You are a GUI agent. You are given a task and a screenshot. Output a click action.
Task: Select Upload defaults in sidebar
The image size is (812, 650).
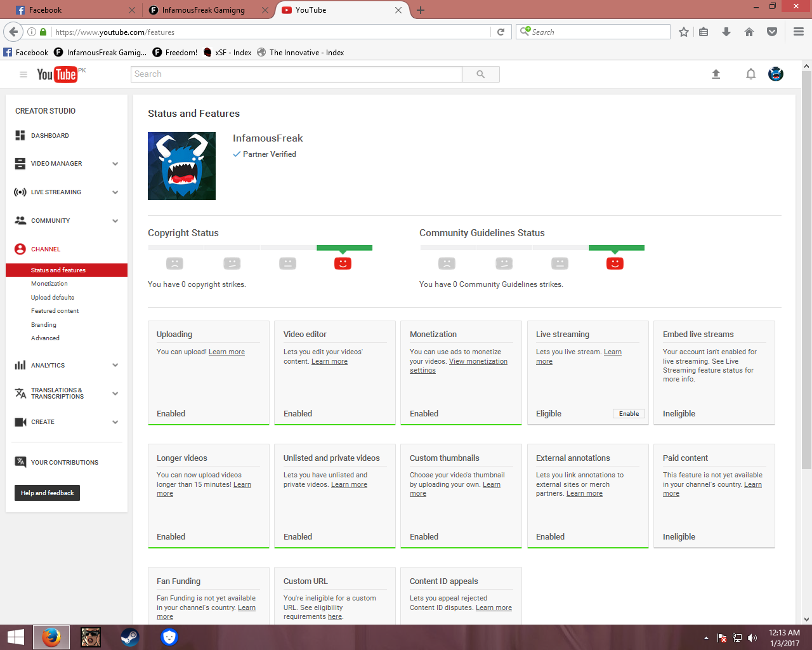[53, 297]
